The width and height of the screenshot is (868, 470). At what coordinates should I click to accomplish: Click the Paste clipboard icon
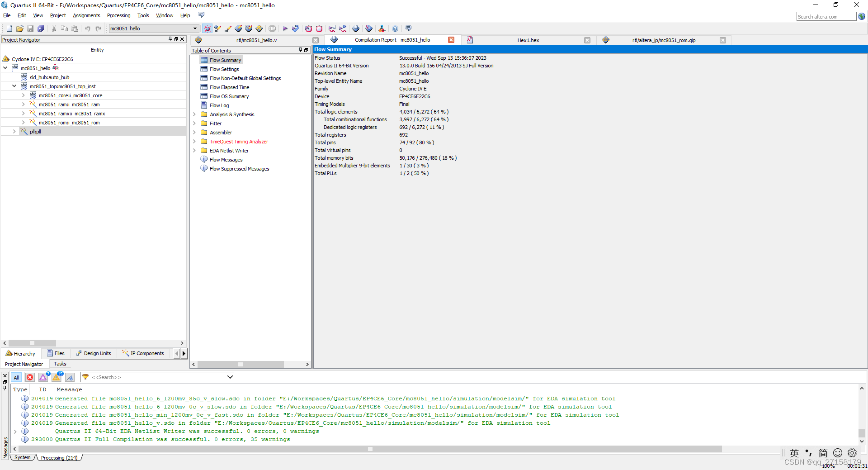click(75, 28)
